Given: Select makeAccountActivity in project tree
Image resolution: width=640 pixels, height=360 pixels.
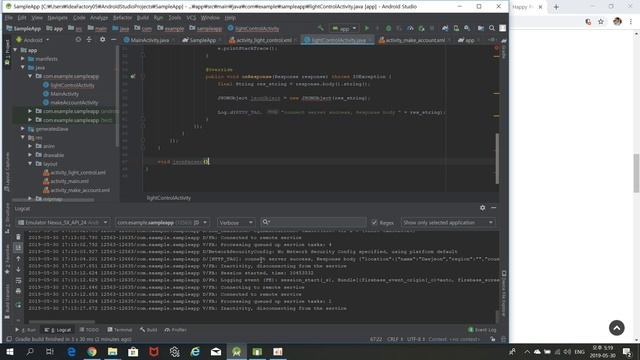Looking at the screenshot, I should click(x=74, y=103).
